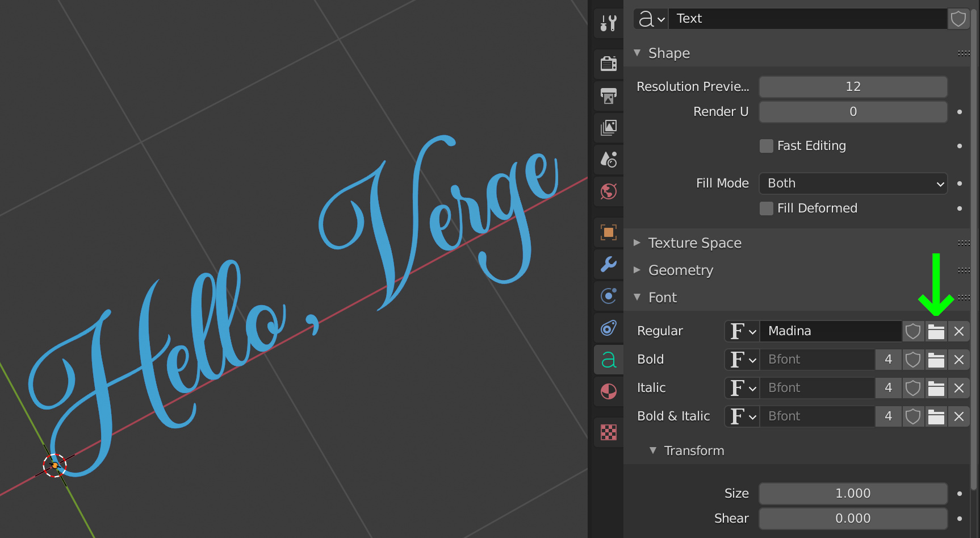Viewport: 980px width, 538px height.
Task: Click the Shear 0.000 value field
Action: 853,519
